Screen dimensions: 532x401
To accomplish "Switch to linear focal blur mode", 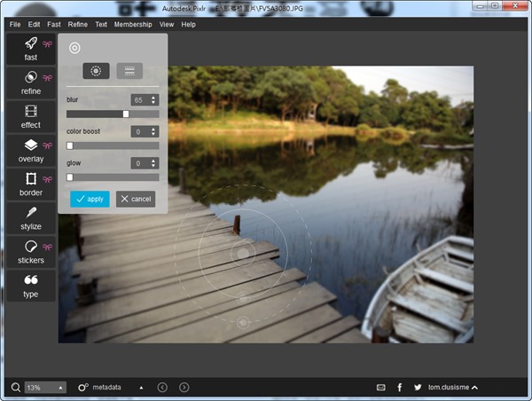I will coord(129,71).
